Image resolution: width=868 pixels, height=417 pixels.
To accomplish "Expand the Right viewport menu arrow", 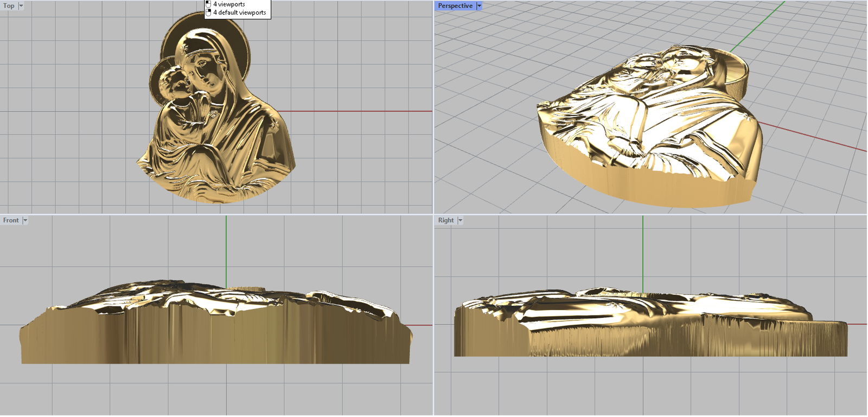I will (x=460, y=221).
